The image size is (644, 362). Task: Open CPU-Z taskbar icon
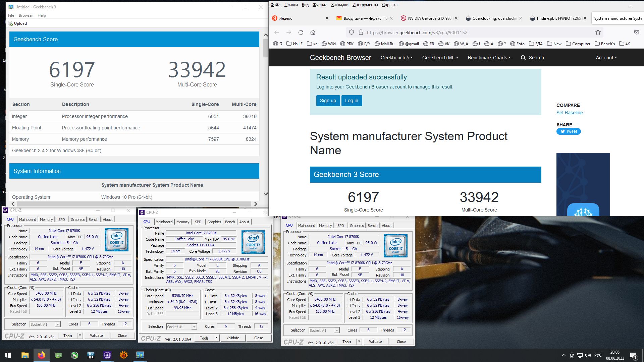click(x=107, y=355)
